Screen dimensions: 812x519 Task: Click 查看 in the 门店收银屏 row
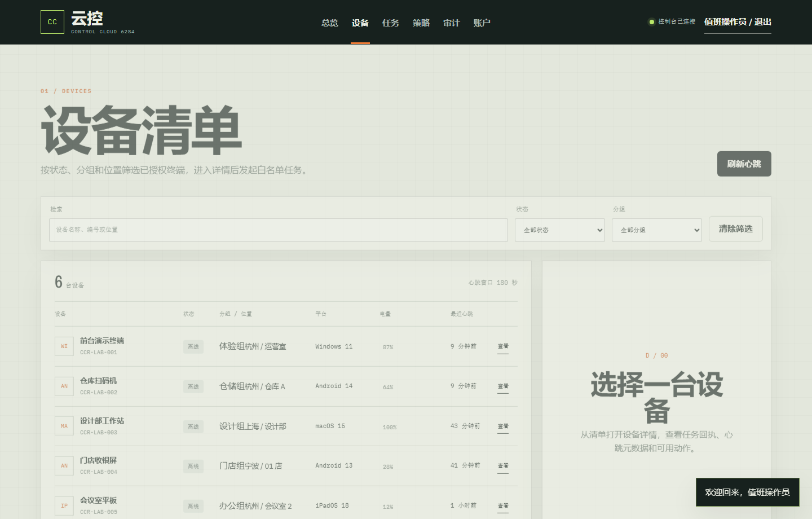click(503, 466)
